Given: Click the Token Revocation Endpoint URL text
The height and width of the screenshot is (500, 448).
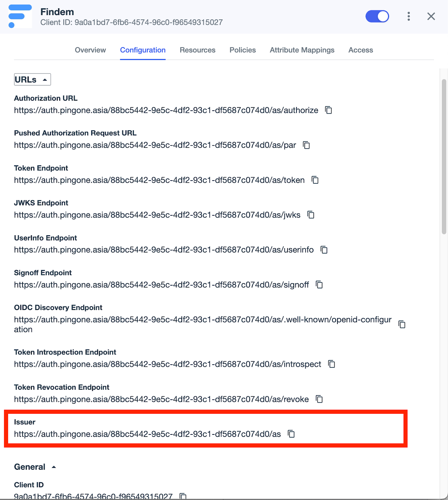Looking at the screenshot, I should coord(161,399).
